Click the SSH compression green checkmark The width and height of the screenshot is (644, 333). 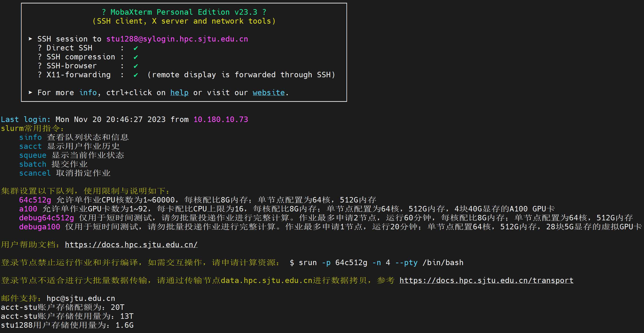coord(136,57)
